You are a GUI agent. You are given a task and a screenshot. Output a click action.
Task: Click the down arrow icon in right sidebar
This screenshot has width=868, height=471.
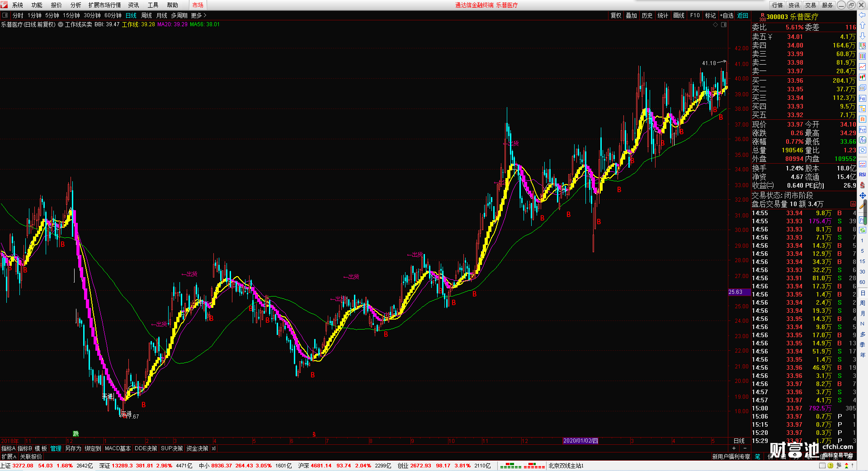point(863,36)
